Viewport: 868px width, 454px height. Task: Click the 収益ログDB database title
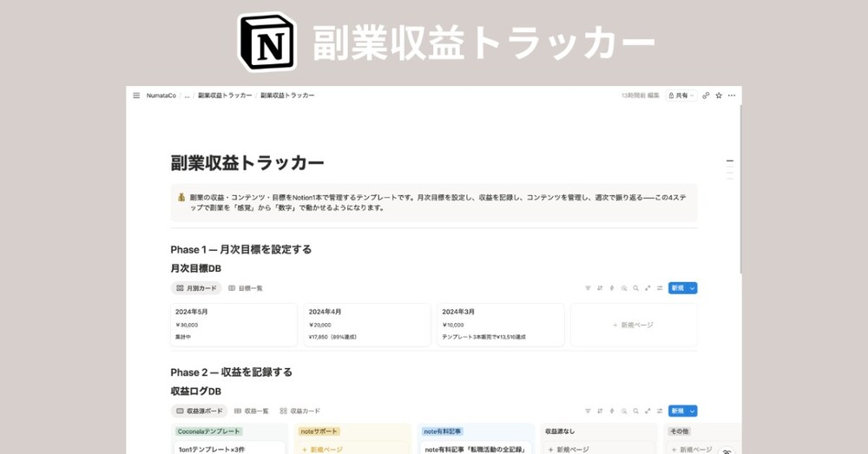pyautogui.click(x=196, y=391)
